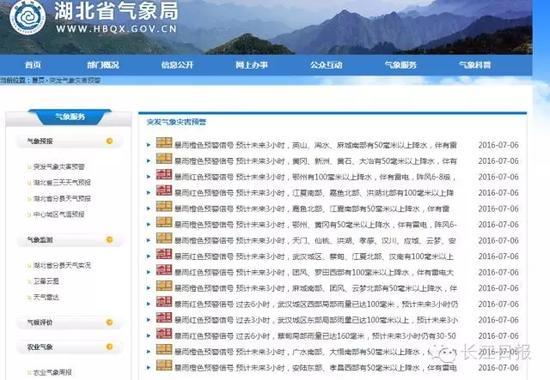
Task: Open orange icon for 安陆东部、孝昌西部 row
Action: pyautogui.click(x=164, y=365)
